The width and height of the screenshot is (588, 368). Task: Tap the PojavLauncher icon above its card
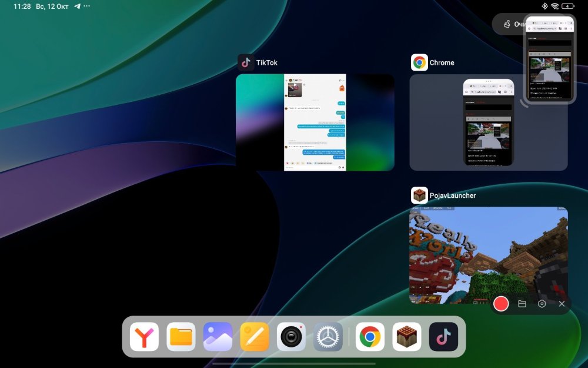(x=419, y=195)
